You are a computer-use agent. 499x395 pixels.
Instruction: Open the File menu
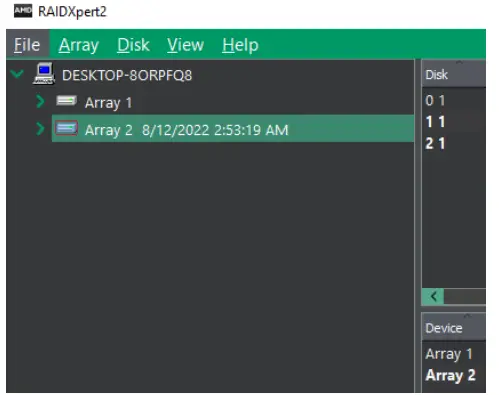click(x=27, y=45)
